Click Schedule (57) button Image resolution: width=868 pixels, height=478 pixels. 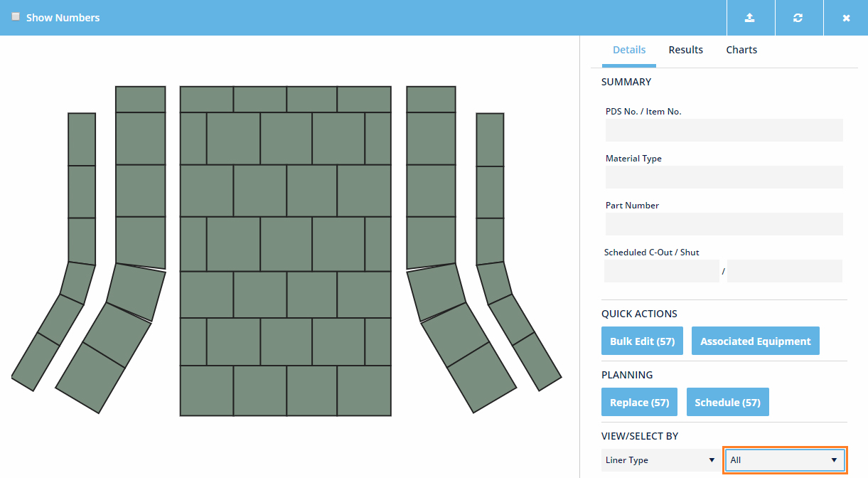tap(727, 403)
